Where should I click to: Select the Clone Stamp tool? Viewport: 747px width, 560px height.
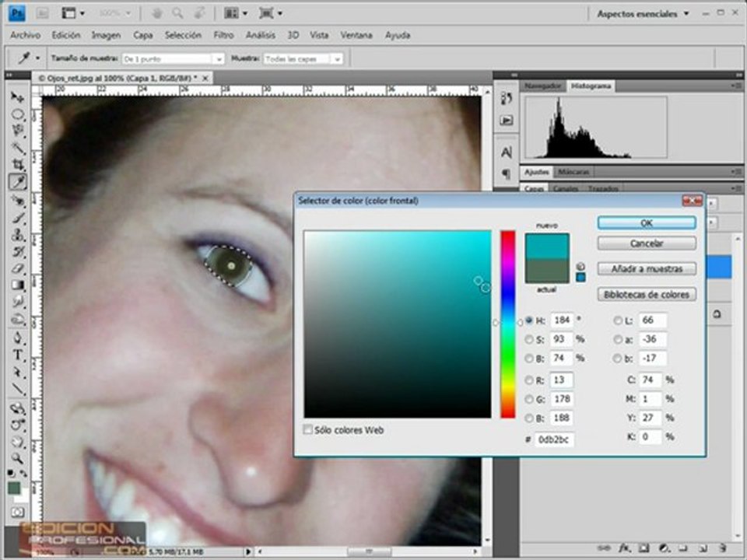(18, 234)
